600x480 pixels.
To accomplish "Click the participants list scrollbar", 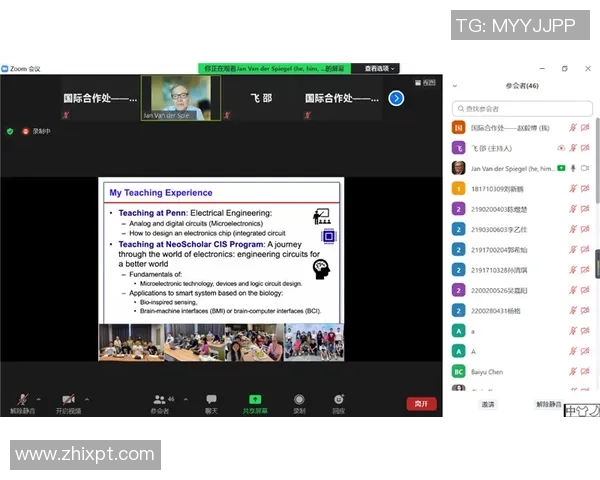I will point(597,161).
